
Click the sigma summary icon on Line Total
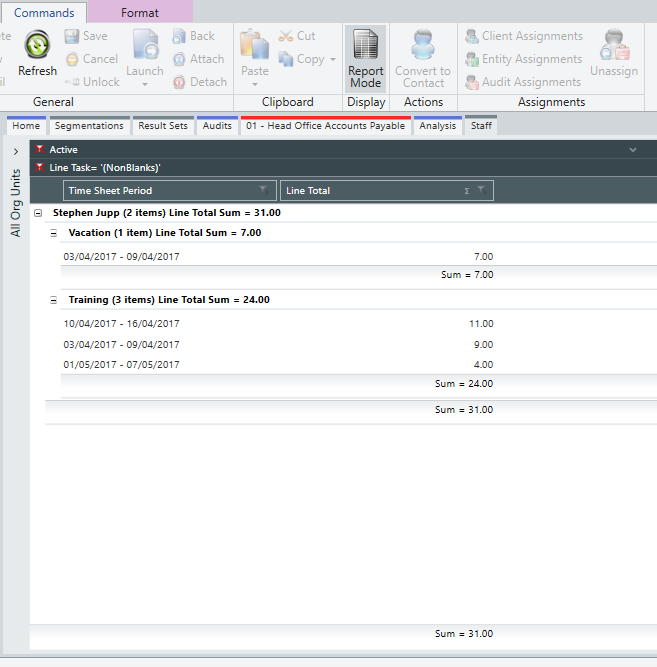(467, 191)
